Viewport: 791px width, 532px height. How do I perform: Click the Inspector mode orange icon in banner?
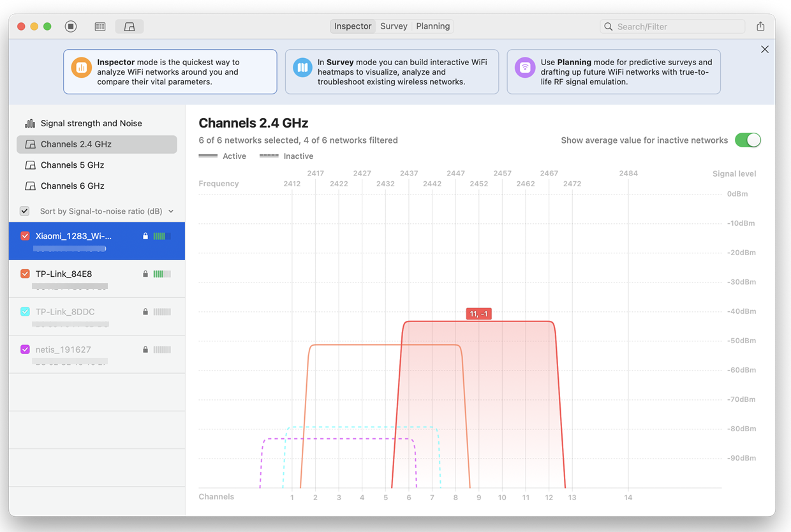tap(81, 67)
